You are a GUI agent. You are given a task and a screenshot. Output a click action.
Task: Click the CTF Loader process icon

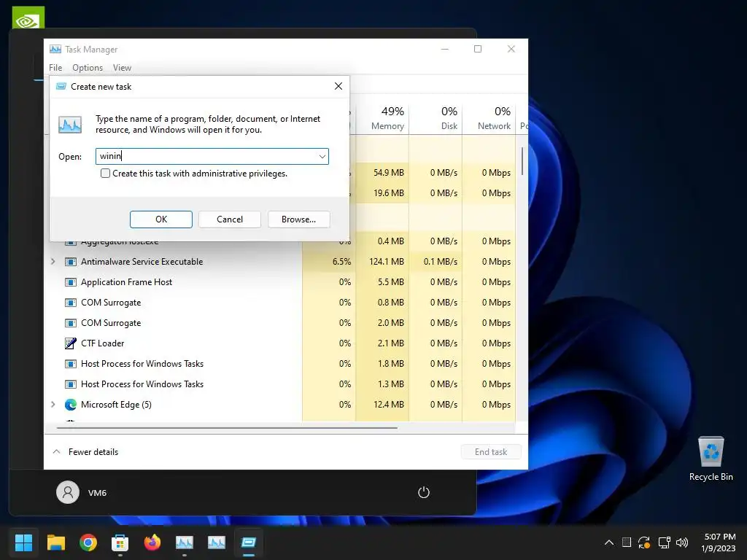click(71, 343)
